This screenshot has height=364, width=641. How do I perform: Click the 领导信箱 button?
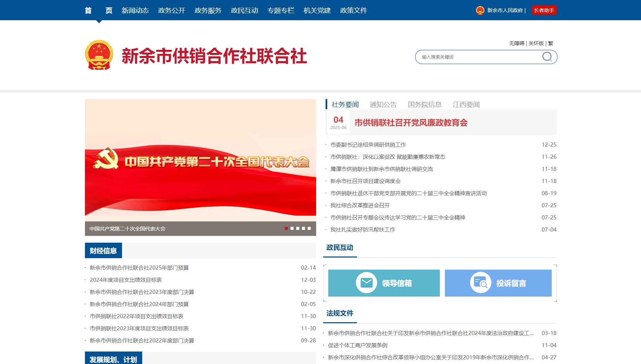pos(384,283)
